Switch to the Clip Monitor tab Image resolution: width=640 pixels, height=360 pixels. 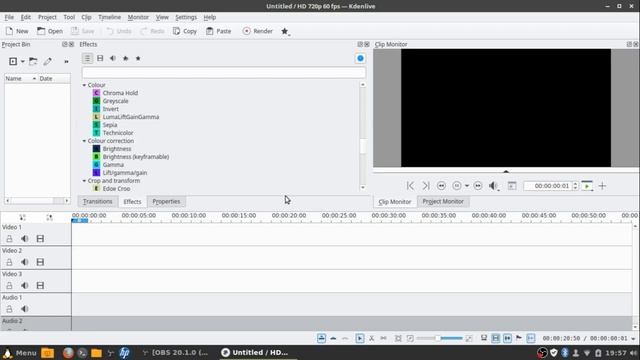coord(395,202)
